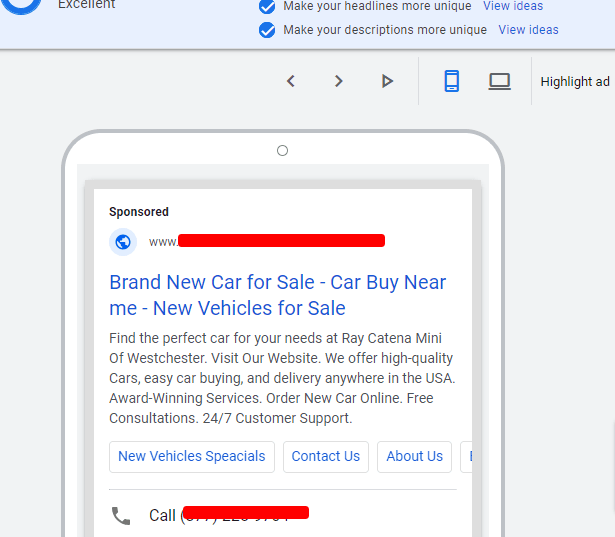Click checkmark beside descriptions suggestion
The width and height of the screenshot is (615, 537).
[267, 30]
